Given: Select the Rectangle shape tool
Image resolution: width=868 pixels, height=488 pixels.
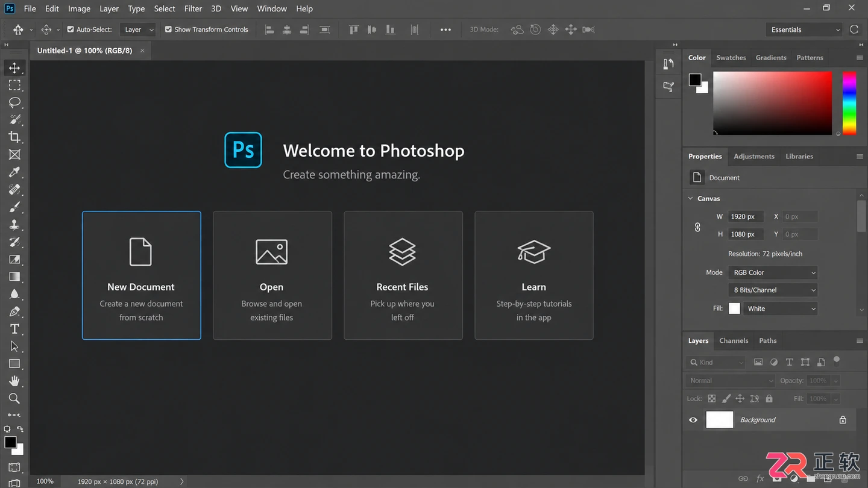Looking at the screenshot, I should [x=14, y=364].
